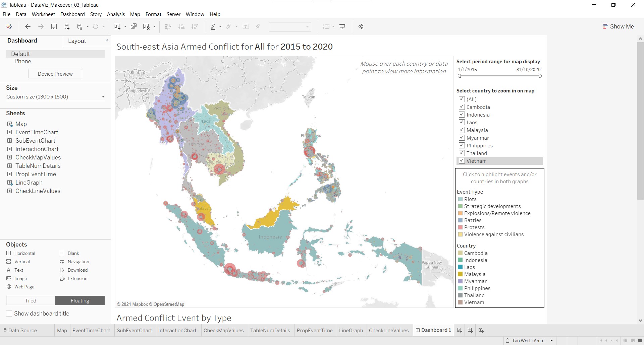Viewport: 644px width, 345px height.
Task: Click the Battles event type color swatch
Action: pos(461,220)
